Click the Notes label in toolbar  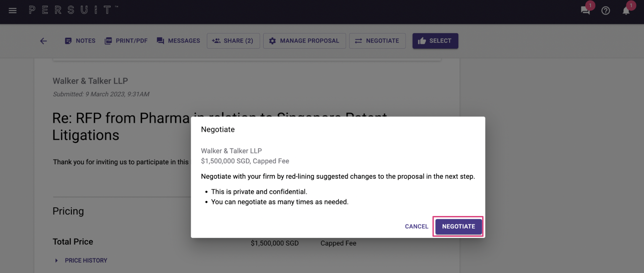pos(86,41)
